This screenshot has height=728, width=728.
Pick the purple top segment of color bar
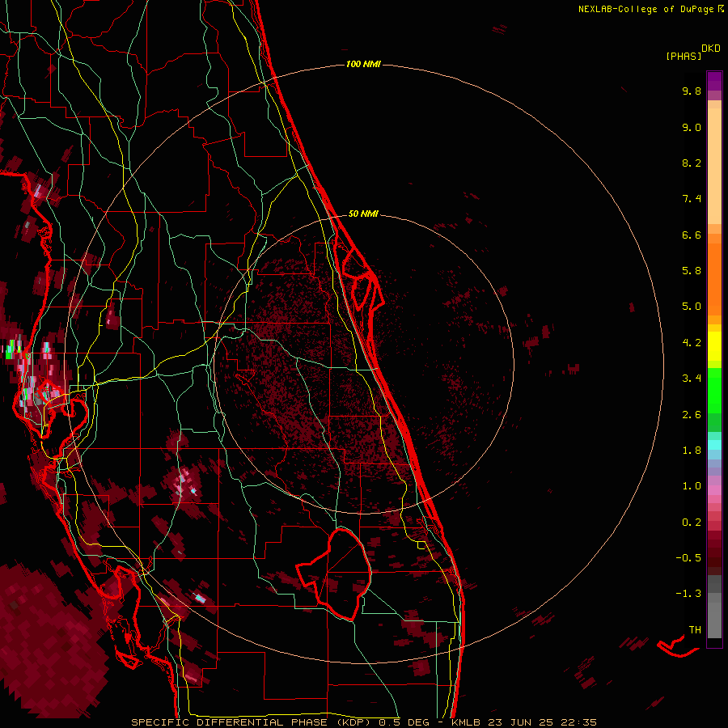click(714, 81)
